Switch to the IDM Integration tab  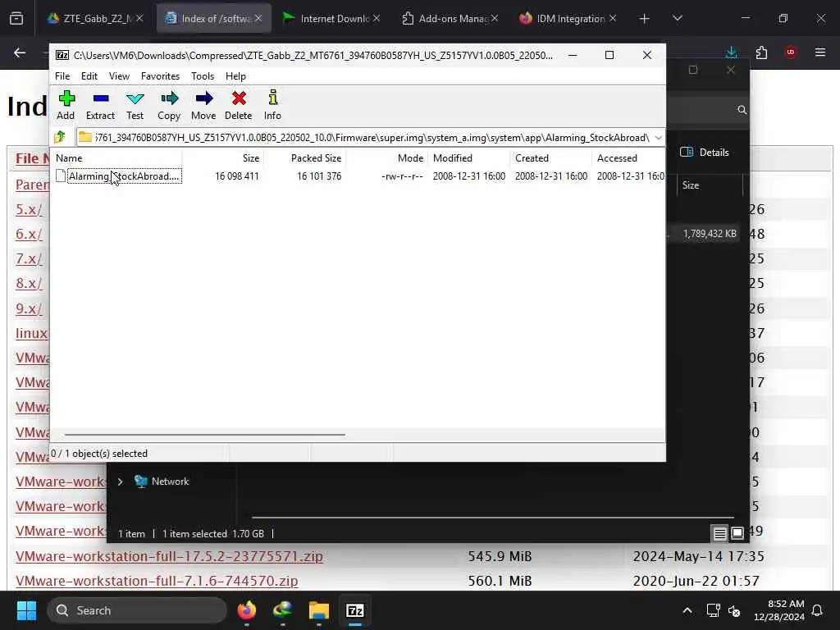(x=568, y=18)
